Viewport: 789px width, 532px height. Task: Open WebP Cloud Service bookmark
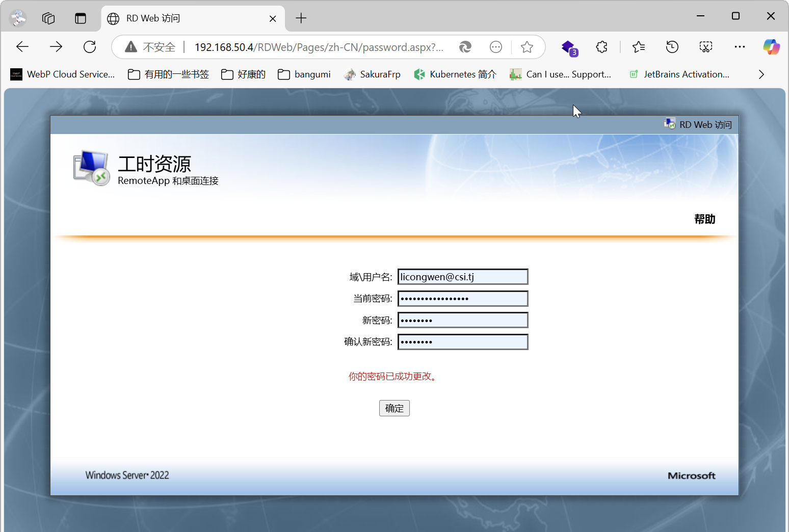tap(62, 74)
